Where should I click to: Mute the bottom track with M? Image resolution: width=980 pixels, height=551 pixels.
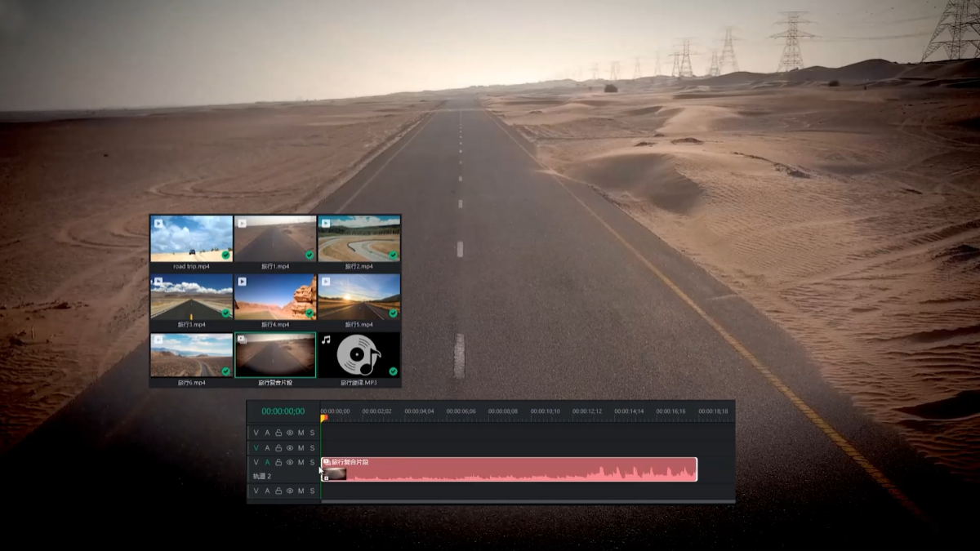[301, 491]
